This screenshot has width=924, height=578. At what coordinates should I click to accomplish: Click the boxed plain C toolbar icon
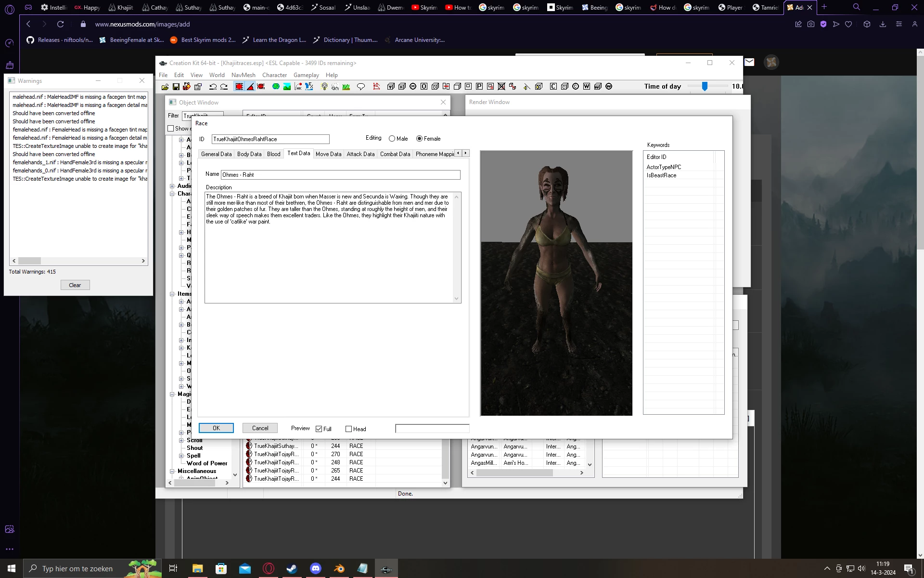(553, 87)
